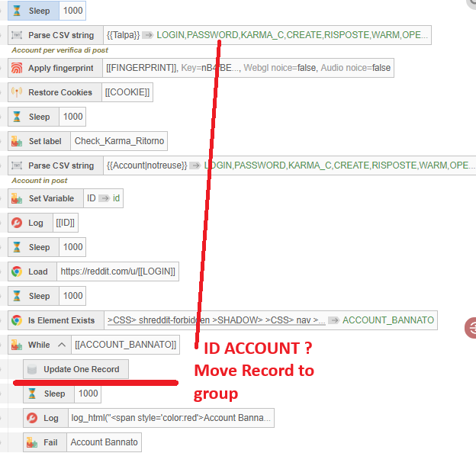This screenshot has width=476, height=453.
Task: Click the {{Talpa}} source parameter
Action: point(123,35)
